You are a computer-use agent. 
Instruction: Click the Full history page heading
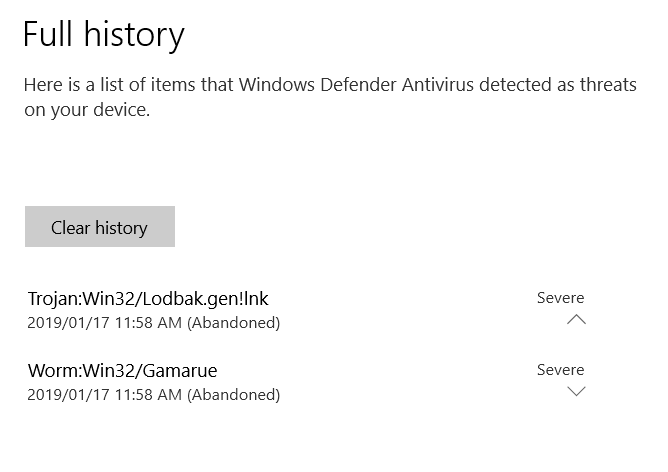tap(104, 35)
